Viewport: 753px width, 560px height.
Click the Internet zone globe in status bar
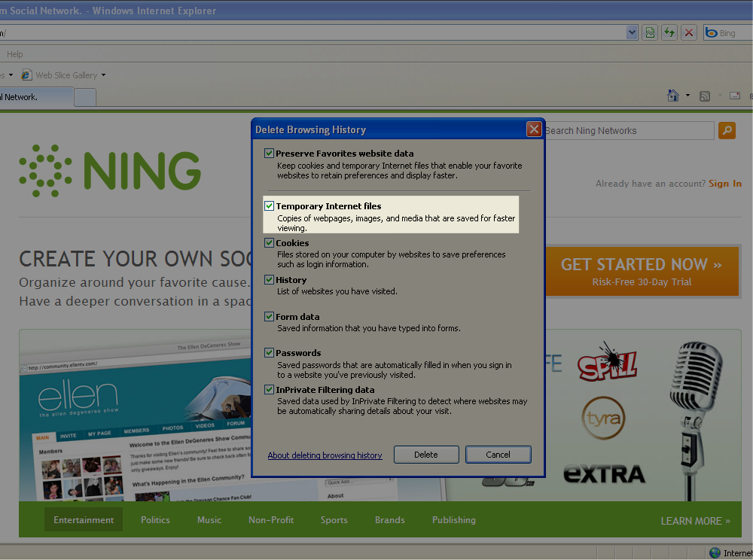click(715, 552)
